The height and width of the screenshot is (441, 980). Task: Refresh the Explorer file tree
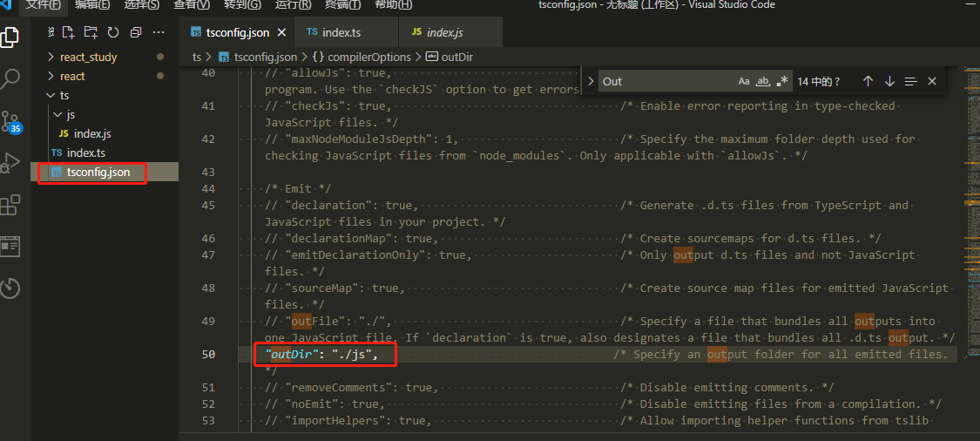click(113, 32)
